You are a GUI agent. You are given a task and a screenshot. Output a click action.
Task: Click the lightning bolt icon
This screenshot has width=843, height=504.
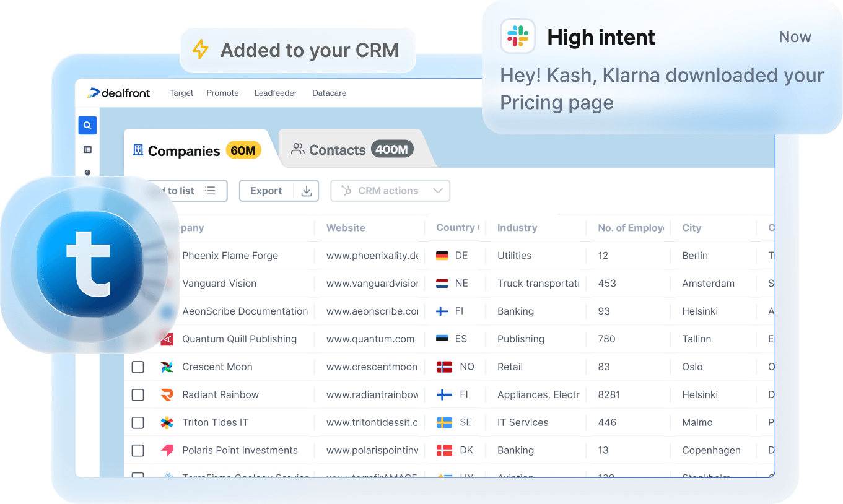pos(200,50)
